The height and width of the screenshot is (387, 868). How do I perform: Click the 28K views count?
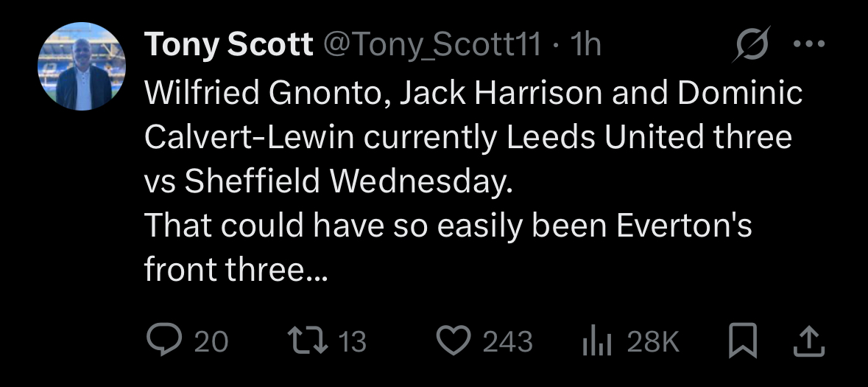click(652, 341)
